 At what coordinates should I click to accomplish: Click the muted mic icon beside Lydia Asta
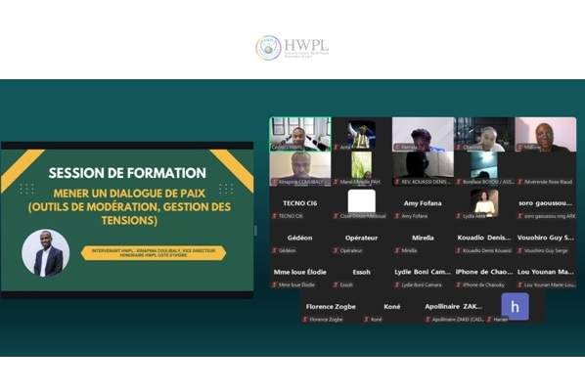[459, 216]
